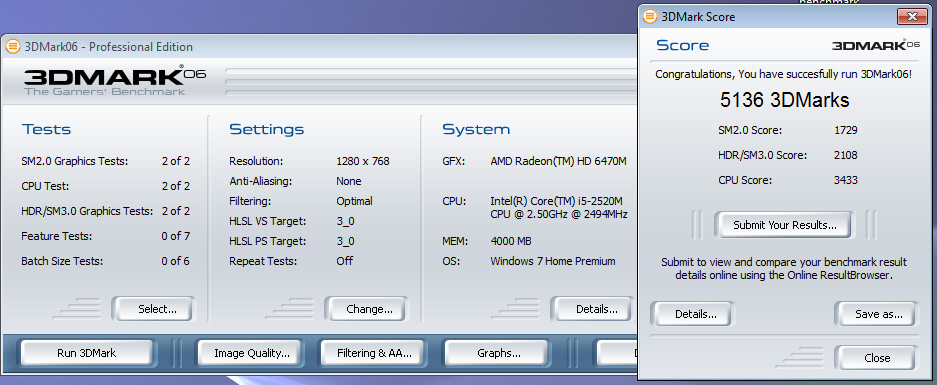
Task: Click Close button in Score dialog
Action: (x=877, y=358)
